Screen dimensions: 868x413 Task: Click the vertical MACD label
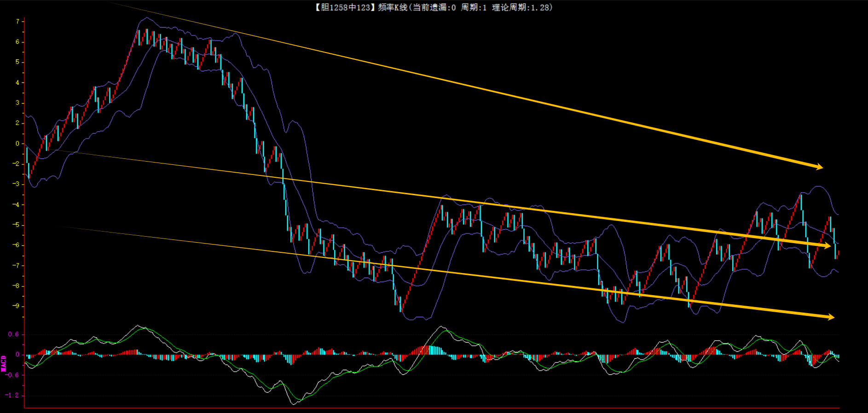(4, 363)
